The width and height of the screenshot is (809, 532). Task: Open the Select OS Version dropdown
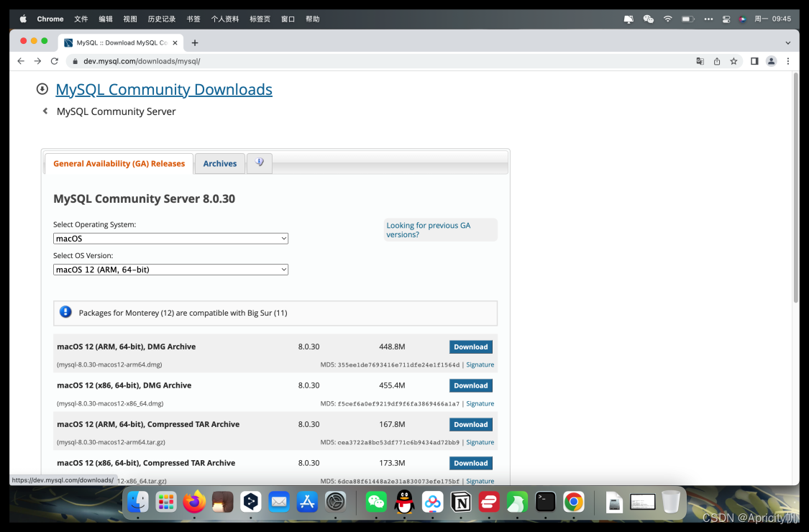170,270
